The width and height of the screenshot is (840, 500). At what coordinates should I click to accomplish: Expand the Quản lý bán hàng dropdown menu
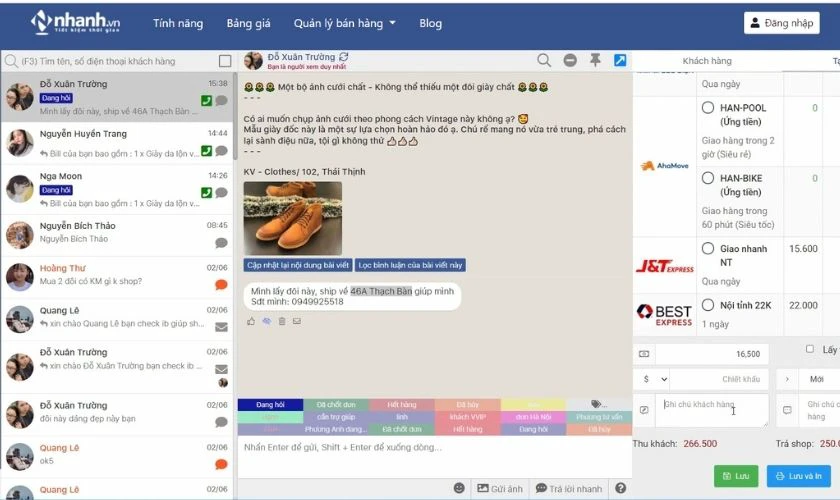pos(344,23)
